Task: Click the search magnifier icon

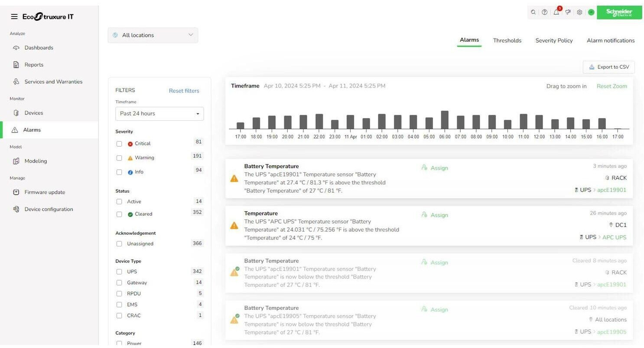Action: coord(533,12)
